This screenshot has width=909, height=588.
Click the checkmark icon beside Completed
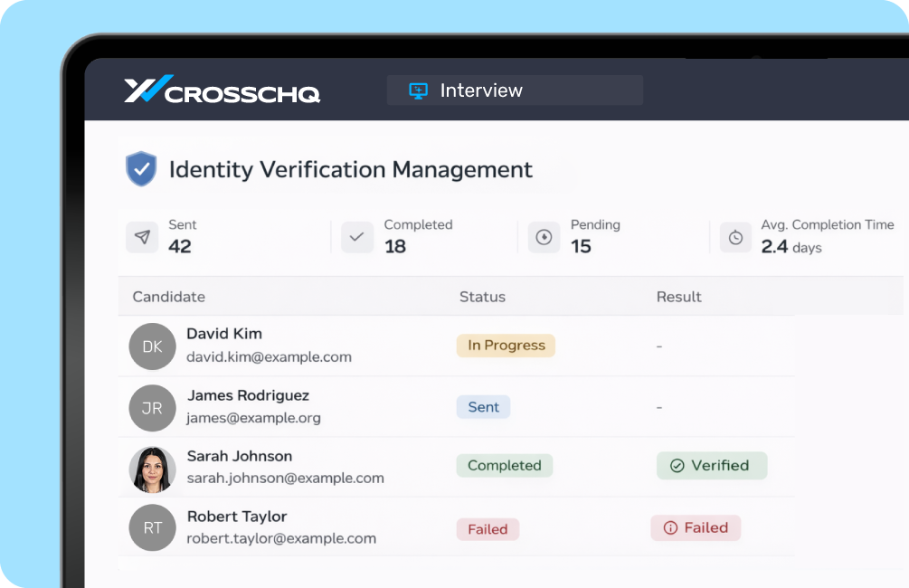(356, 237)
